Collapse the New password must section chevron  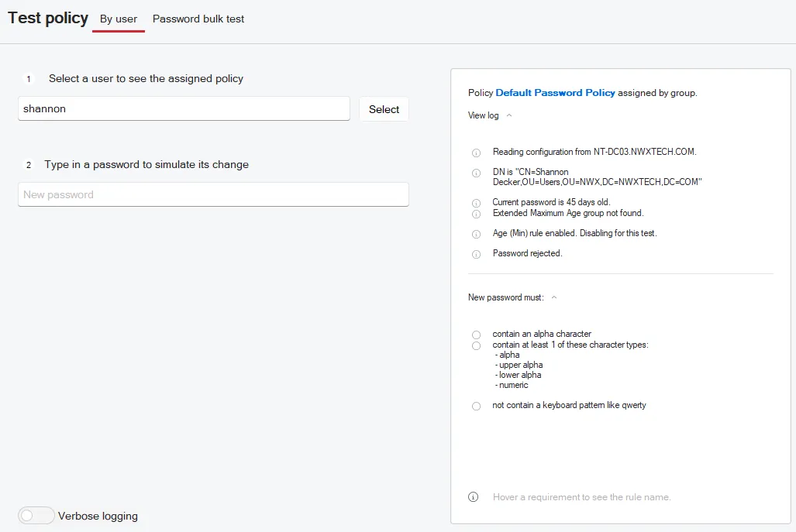[554, 297]
